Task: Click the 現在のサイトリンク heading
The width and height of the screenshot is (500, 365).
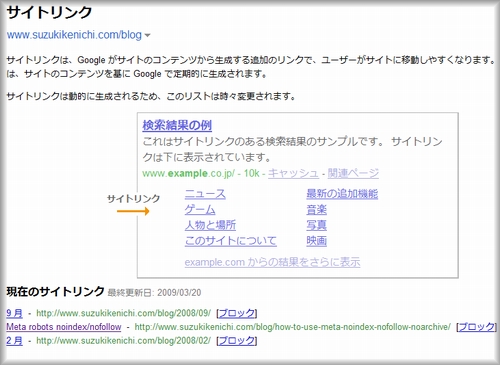Action: click(x=55, y=291)
